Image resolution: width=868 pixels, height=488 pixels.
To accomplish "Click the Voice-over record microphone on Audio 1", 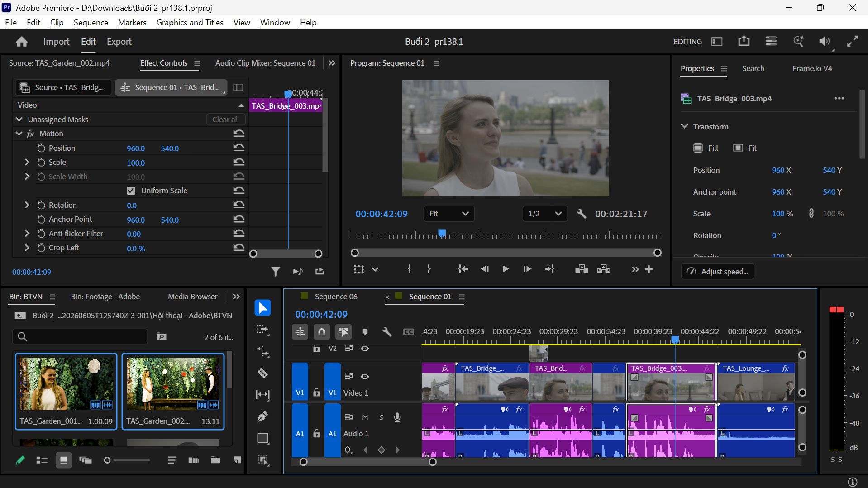I will [397, 417].
